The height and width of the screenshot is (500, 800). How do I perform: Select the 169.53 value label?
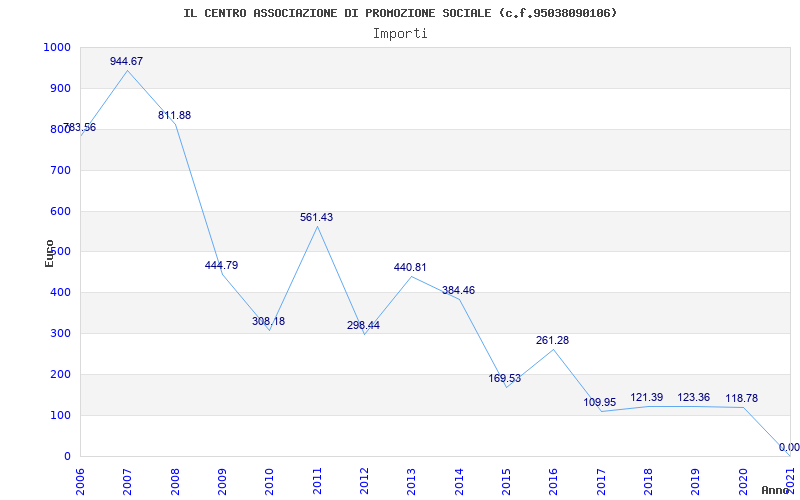point(505,378)
